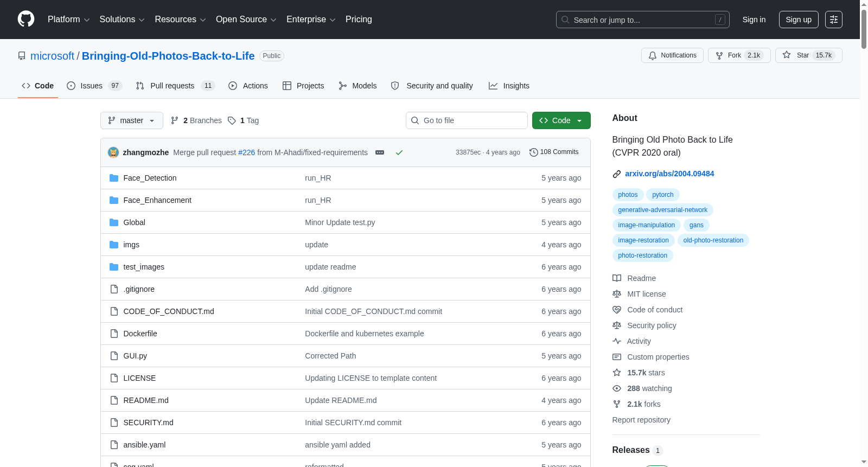Image resolution: width=868 pixels, height=467 pixels.
Task: Open the Enterprise dropdown
Action: (311, 20)
